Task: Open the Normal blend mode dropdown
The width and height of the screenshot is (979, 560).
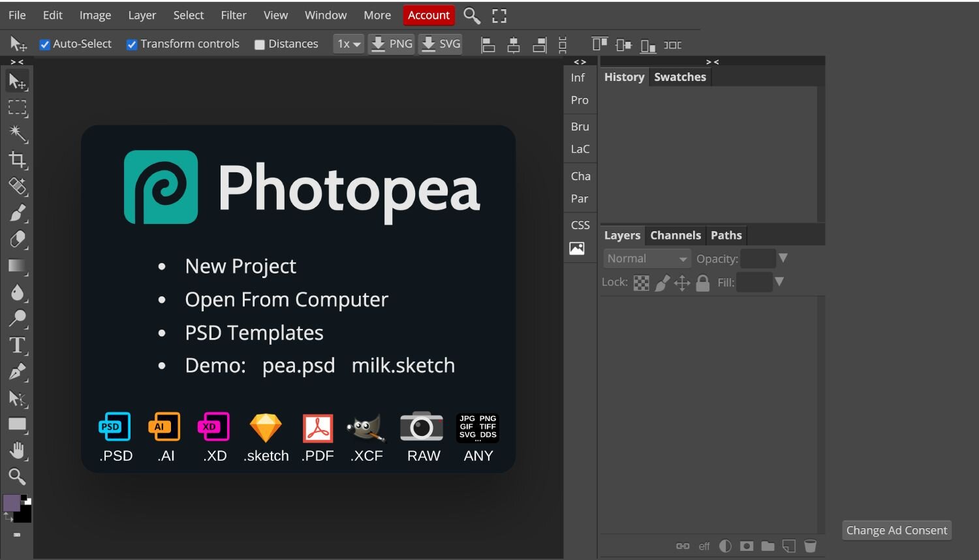Action: point(647,258)
